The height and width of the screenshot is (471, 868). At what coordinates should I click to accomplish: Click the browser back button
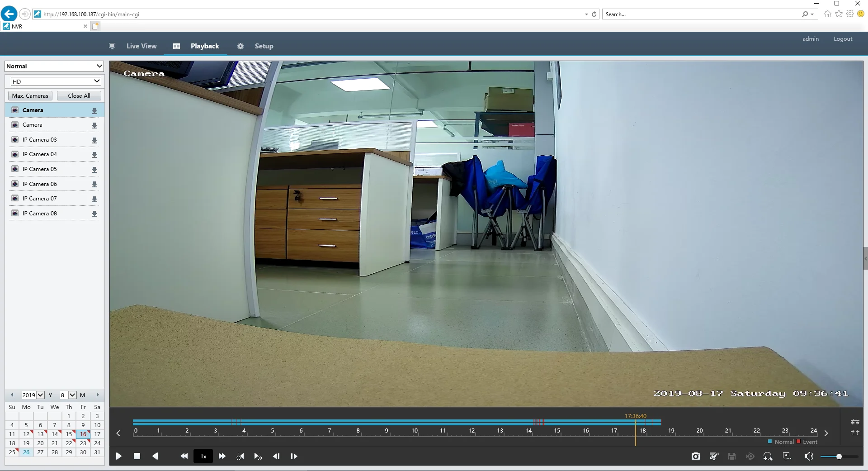[x=9, y=14]
